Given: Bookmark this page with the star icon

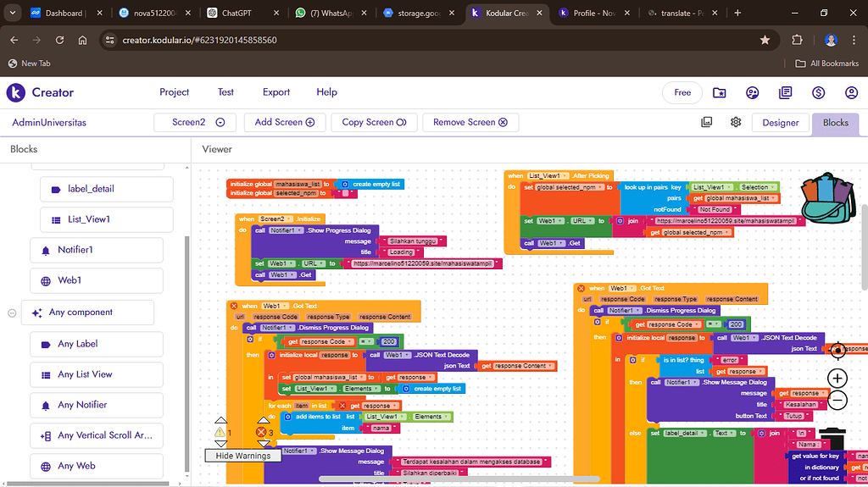Looking at the screenshot, I should [765, 40].
